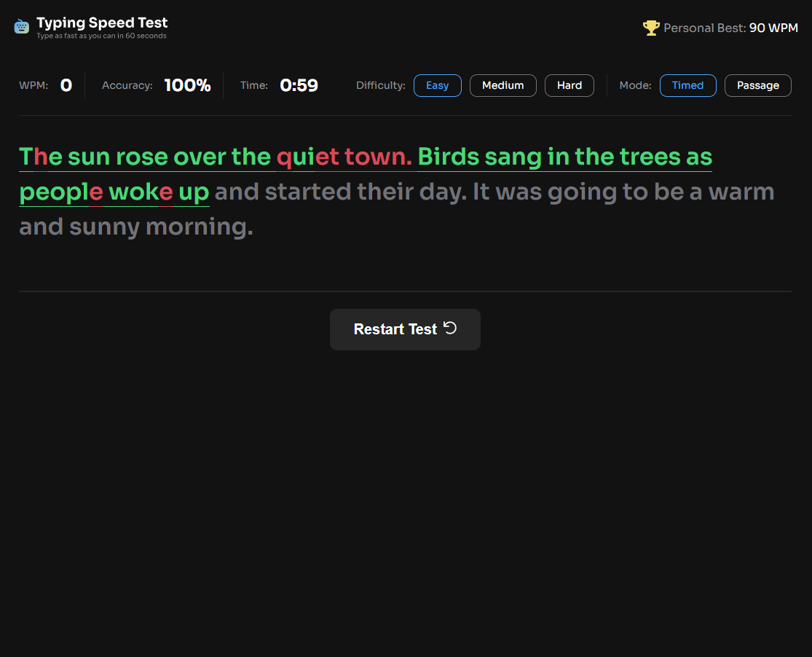Click the WPM counter value

[x=66, y=85]
